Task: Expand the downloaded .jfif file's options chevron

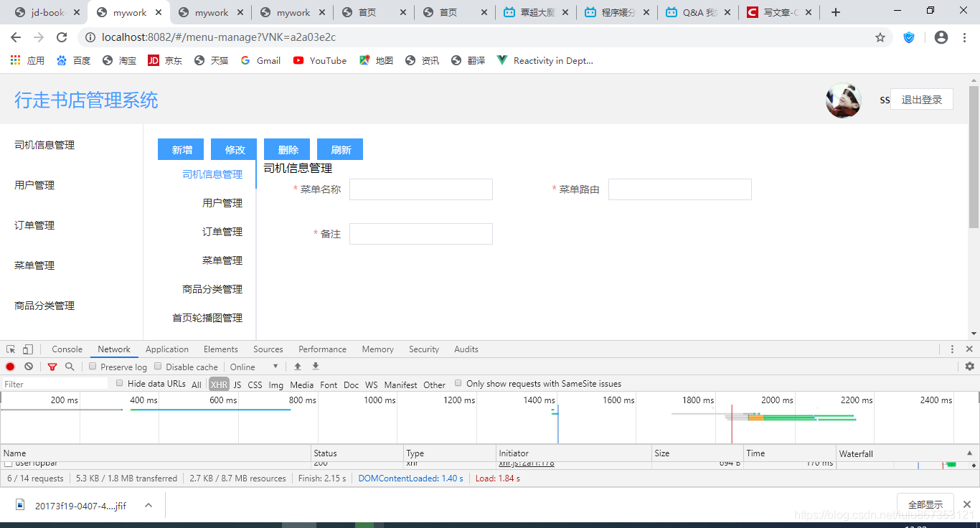Action: coord(148,504)
